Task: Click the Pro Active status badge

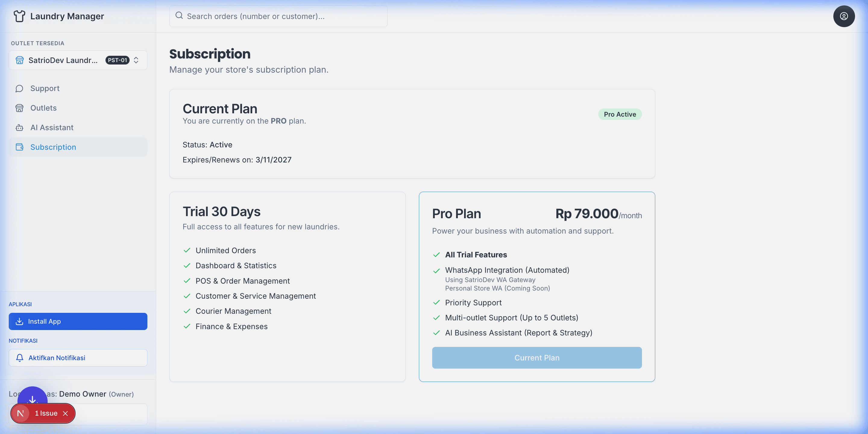Action: click(620, 114)
